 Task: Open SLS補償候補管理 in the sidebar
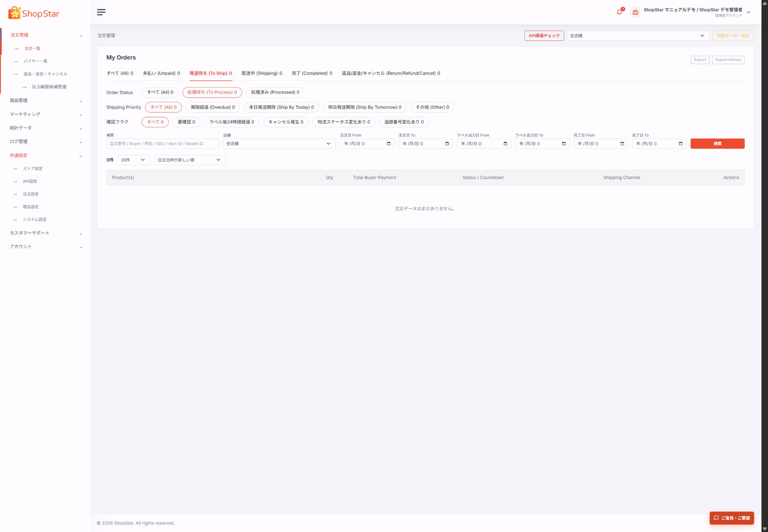[49, 87]
